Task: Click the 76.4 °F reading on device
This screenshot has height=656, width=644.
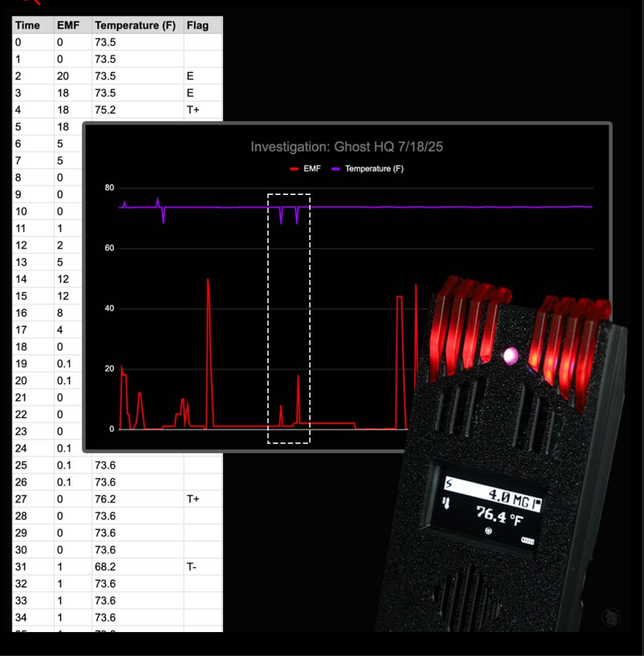Action: 500,516
